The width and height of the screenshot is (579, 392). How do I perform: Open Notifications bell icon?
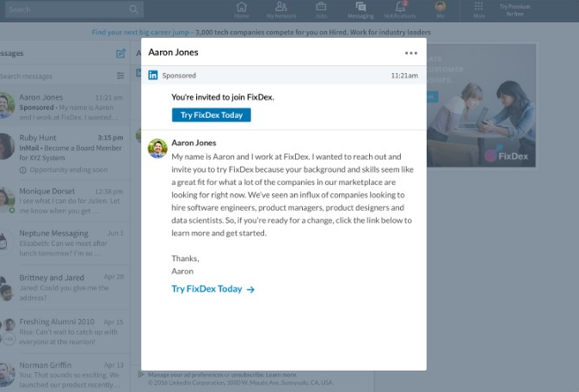coord(399,10)
